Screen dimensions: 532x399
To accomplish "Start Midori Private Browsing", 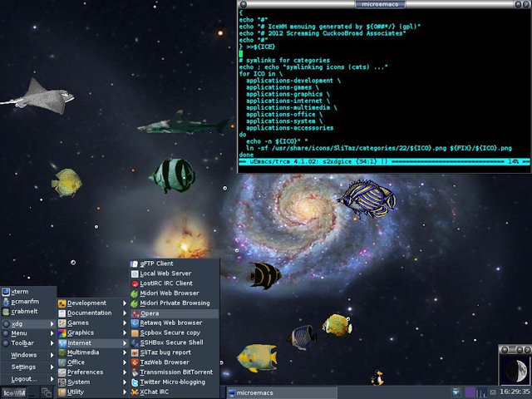I will [x=175, y=303].
